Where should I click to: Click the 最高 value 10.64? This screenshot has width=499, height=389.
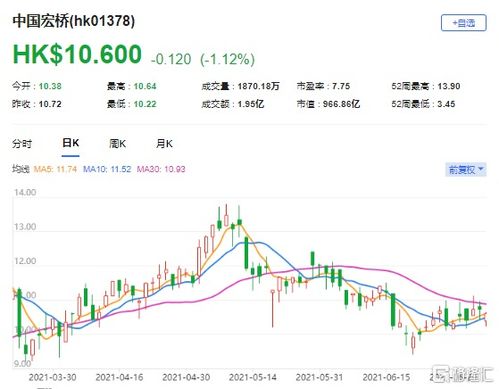click(145, 86)
